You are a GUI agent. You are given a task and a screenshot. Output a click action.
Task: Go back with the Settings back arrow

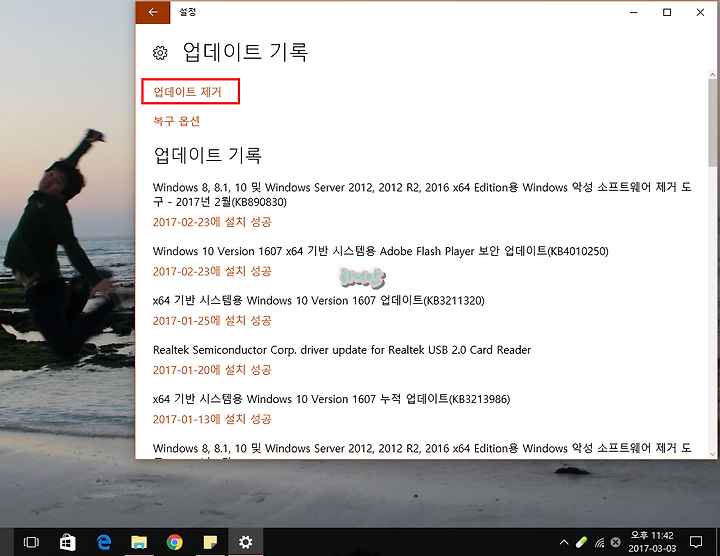[153, 12]
